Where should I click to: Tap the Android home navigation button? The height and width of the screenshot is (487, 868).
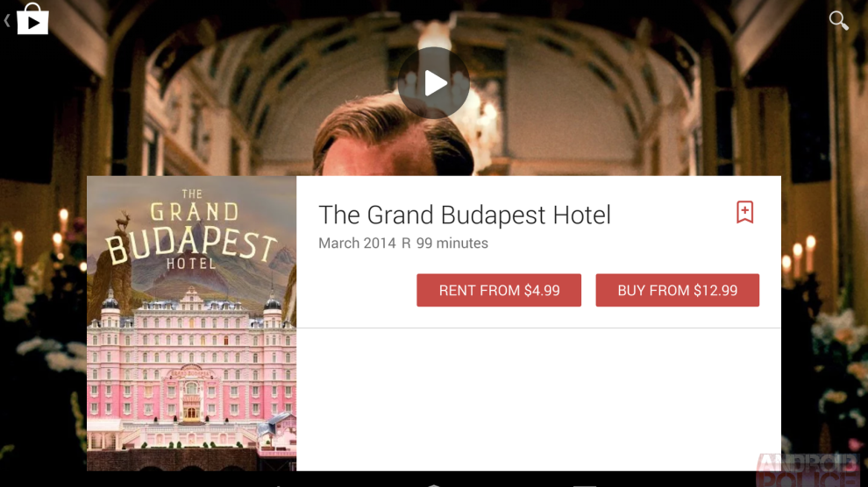pyautogui.click(x=433, y=484)
